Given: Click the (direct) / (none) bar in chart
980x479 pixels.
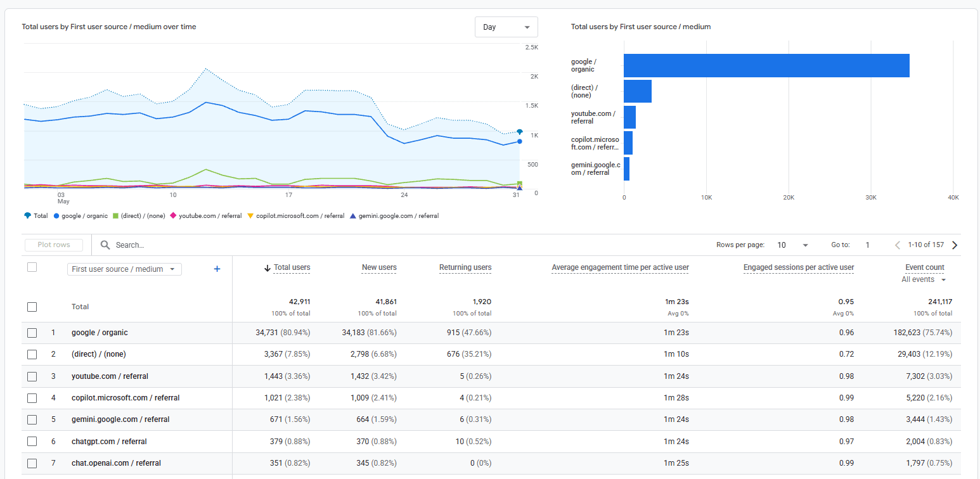Looking at the screenshot, I should (x=638, y=91).
